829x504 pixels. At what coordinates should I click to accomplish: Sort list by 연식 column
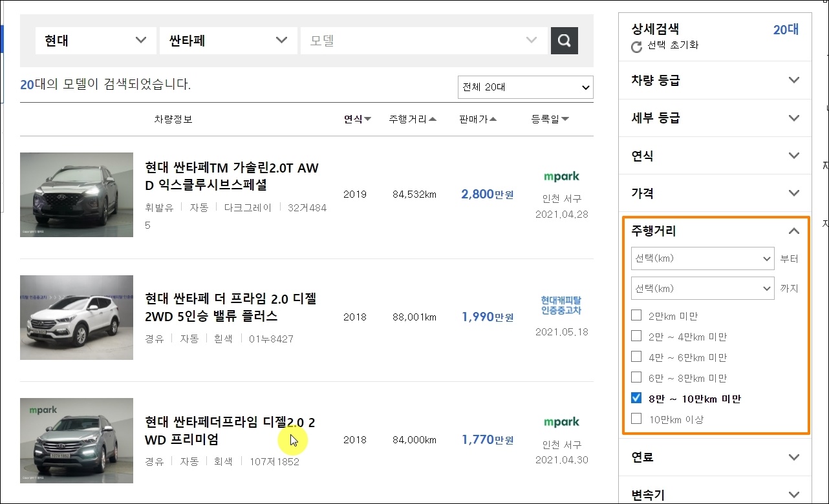[358, 120]
